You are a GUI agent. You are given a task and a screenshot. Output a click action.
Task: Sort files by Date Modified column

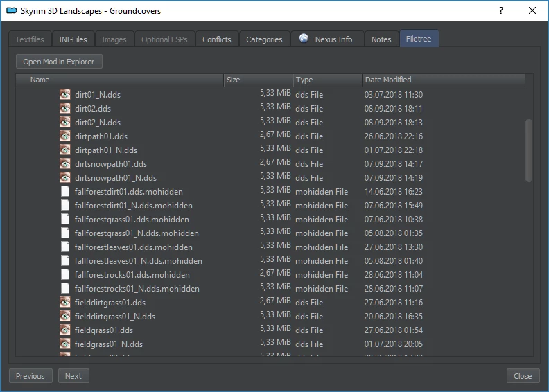[444, 80]
